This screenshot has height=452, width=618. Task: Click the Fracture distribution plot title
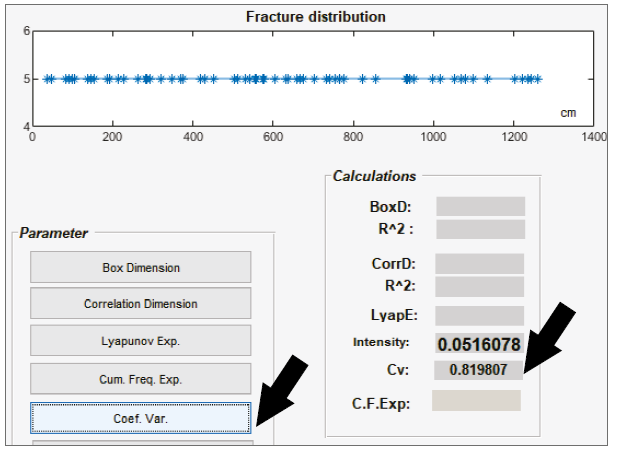tap(316, 17)
